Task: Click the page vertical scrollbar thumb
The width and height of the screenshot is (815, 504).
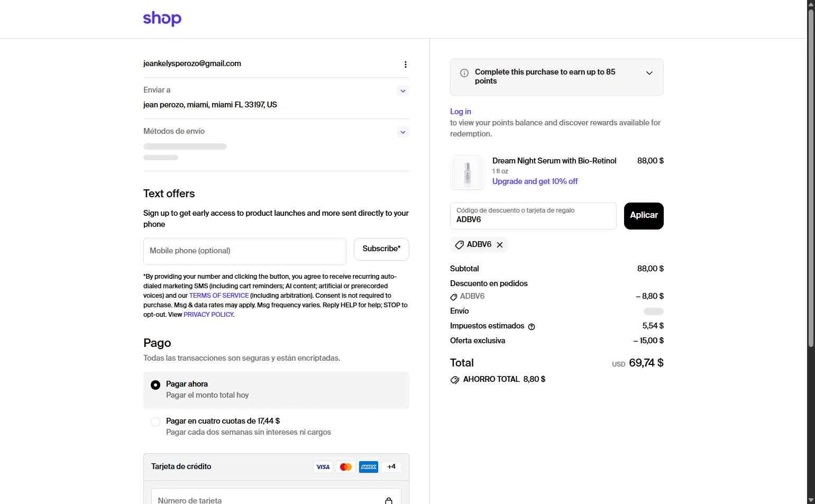Action: tap(811, 178)
